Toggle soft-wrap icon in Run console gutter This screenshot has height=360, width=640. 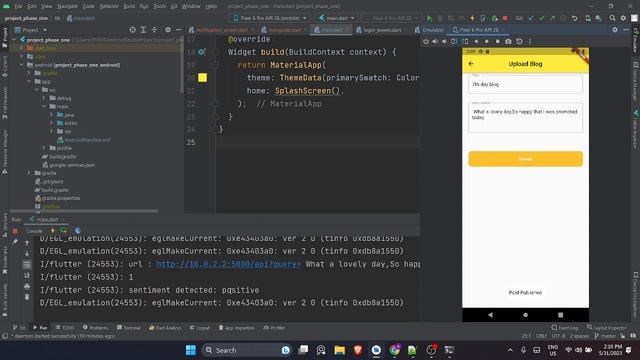[x=27, y=265]
